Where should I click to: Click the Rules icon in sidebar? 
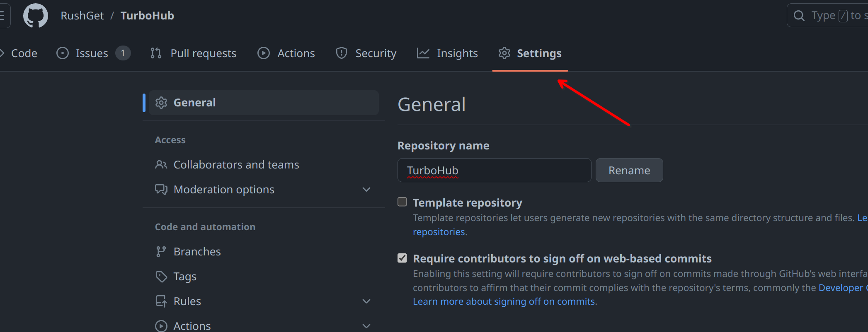click(161, 301)
